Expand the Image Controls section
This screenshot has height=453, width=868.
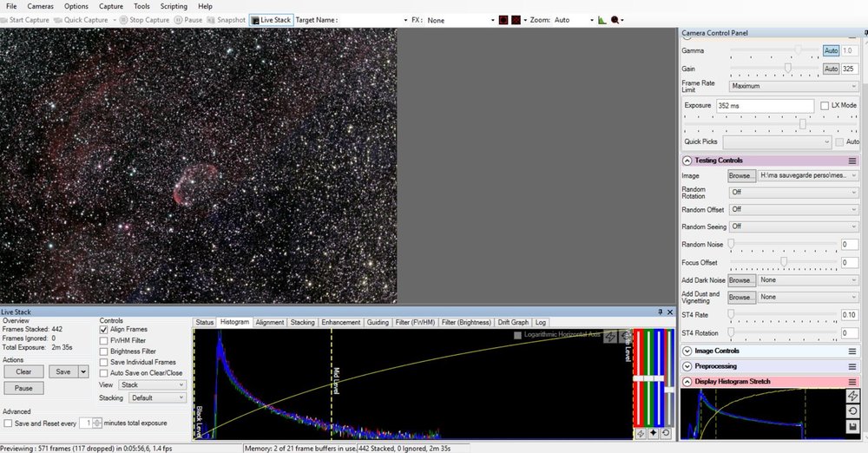click(687, 351)
